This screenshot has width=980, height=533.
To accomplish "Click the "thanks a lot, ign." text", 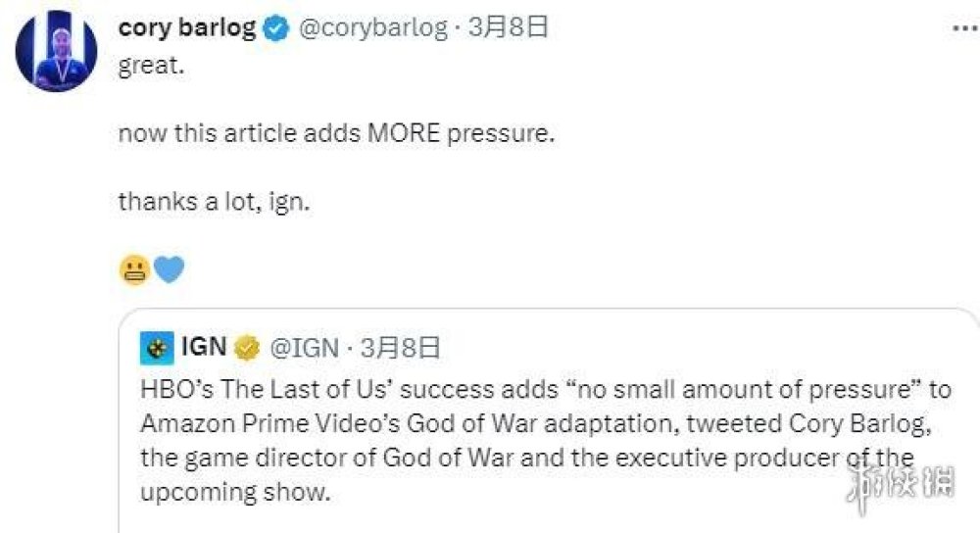I will (x=215, y=202).
